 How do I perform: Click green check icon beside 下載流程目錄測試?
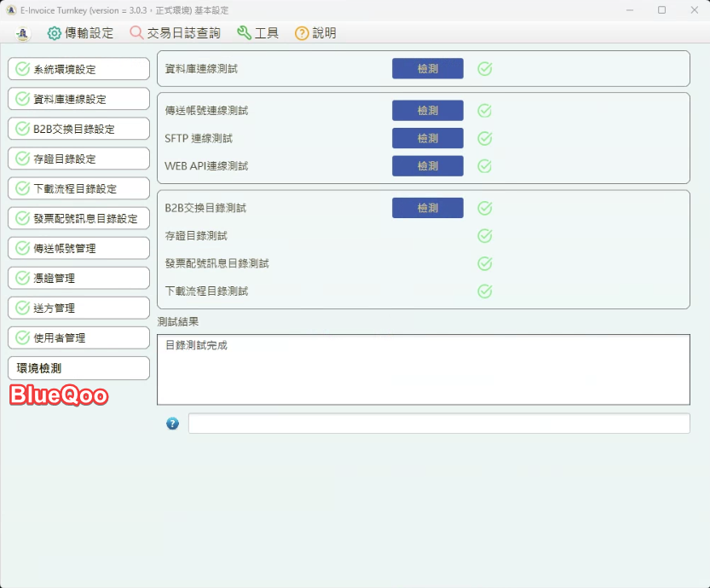point(485,291)
